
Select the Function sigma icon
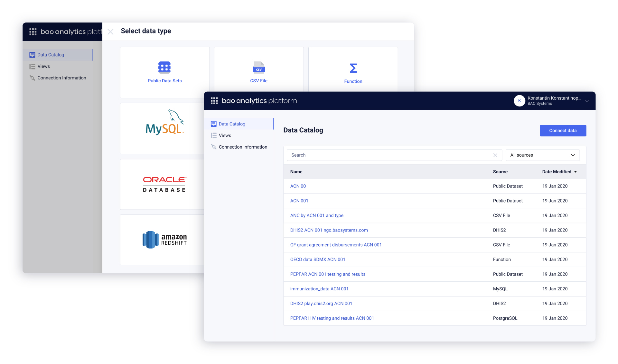353,68
